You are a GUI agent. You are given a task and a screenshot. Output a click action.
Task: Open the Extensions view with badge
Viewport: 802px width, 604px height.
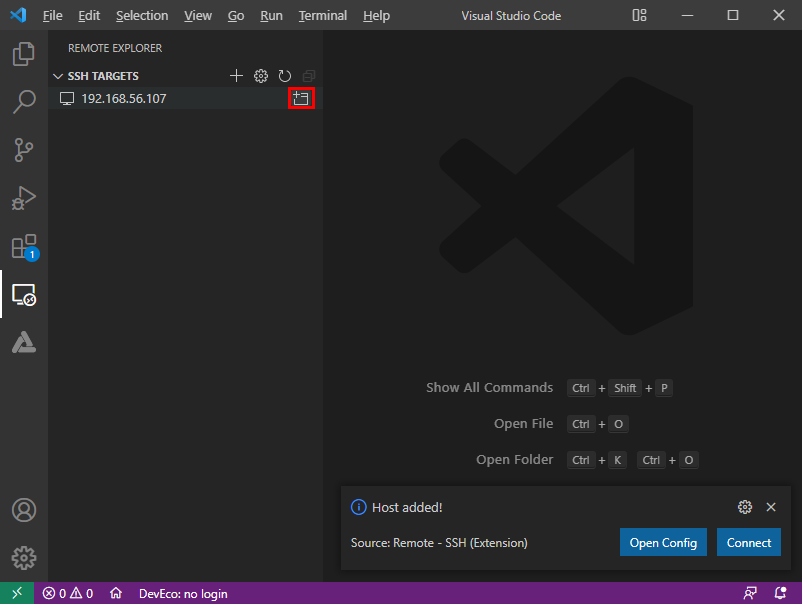click(25, 248)
